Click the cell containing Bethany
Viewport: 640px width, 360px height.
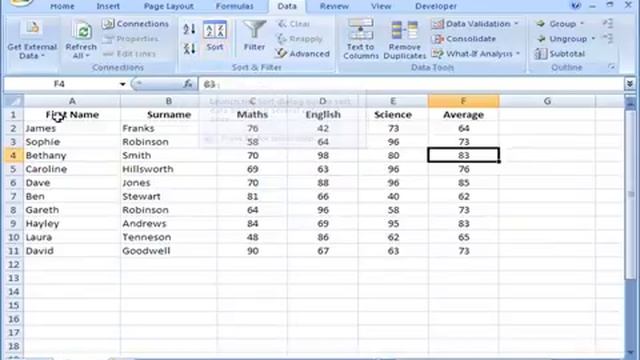point(72,156)
